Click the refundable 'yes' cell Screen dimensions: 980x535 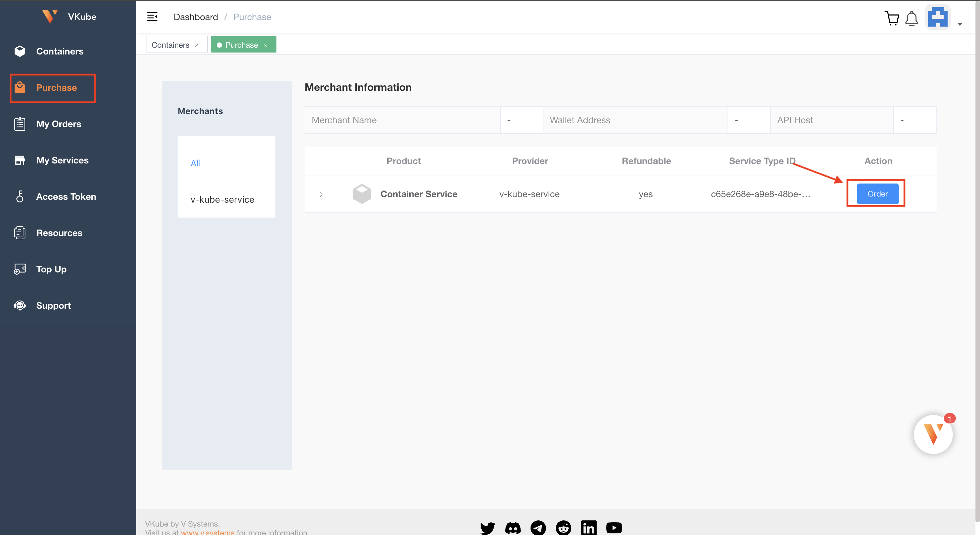[646, 194]
